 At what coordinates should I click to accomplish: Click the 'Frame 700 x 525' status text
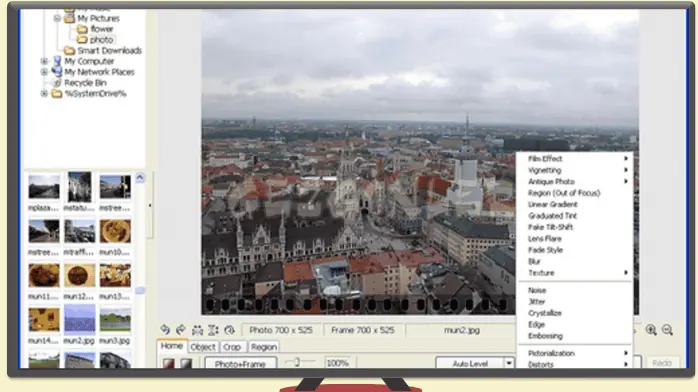point(363,330)
